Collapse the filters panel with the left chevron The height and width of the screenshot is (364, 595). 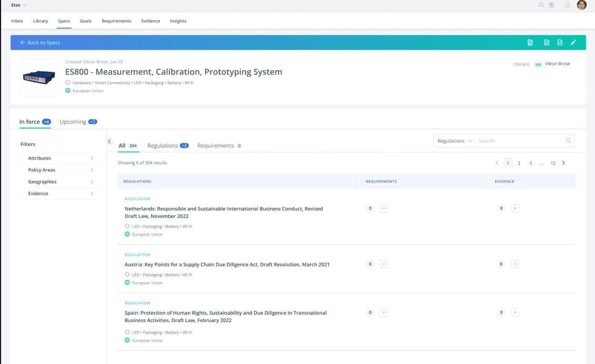tap(109, 141)
